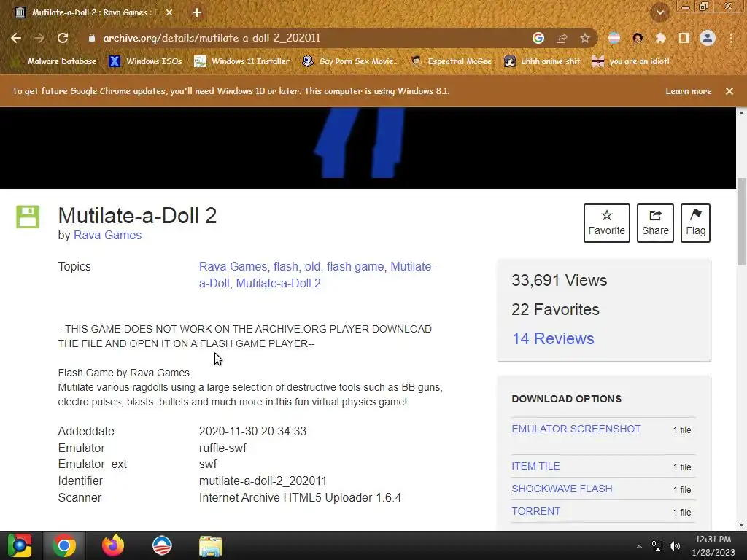Image resolution: width=747 pixels, height=560 pixels.
Task: Open the volume speaker tray icon
Action: [x=675, y=546]
